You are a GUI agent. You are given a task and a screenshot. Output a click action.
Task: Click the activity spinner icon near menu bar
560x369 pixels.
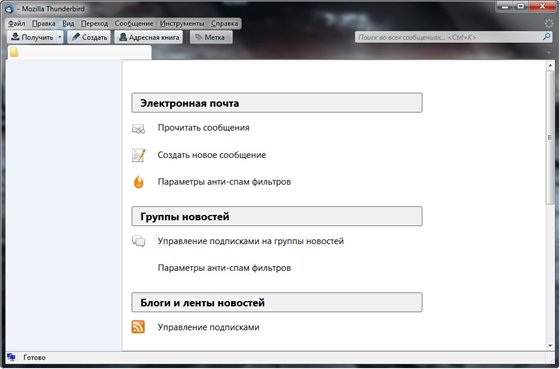(x=549, y=24)
